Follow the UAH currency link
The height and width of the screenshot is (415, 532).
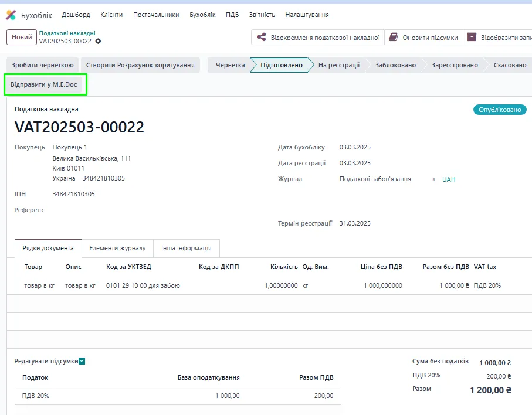click(449, 179)
